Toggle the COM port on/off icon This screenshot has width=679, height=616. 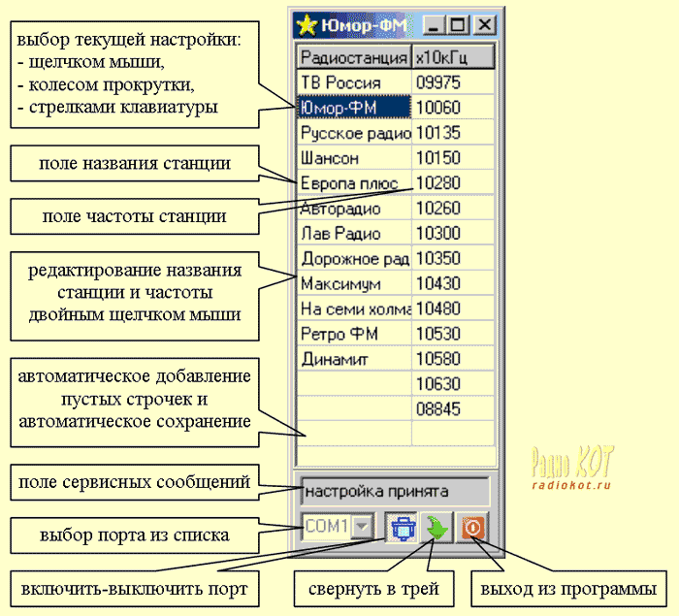coord(402,527)
